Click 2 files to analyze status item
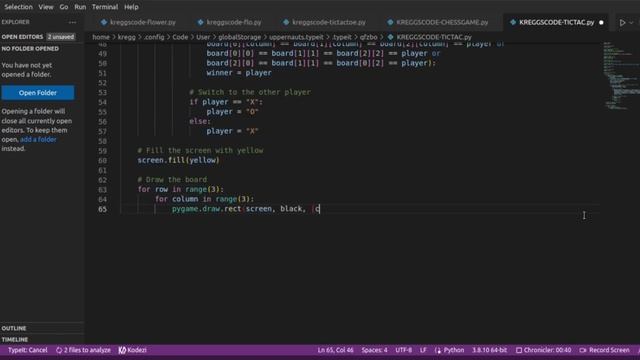 pyautogui.click(x=83, y=350)
